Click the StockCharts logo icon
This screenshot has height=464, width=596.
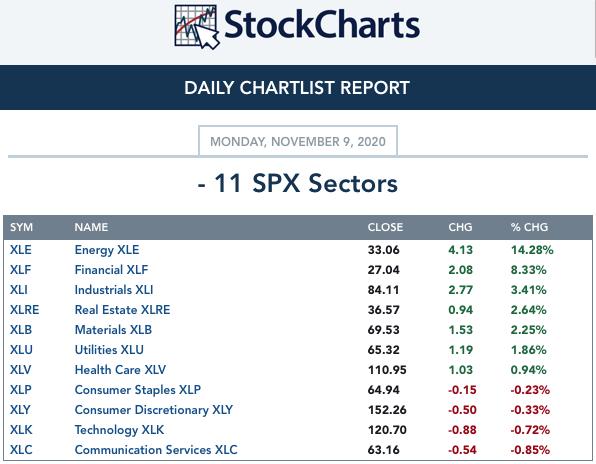(x=197, y=26)
